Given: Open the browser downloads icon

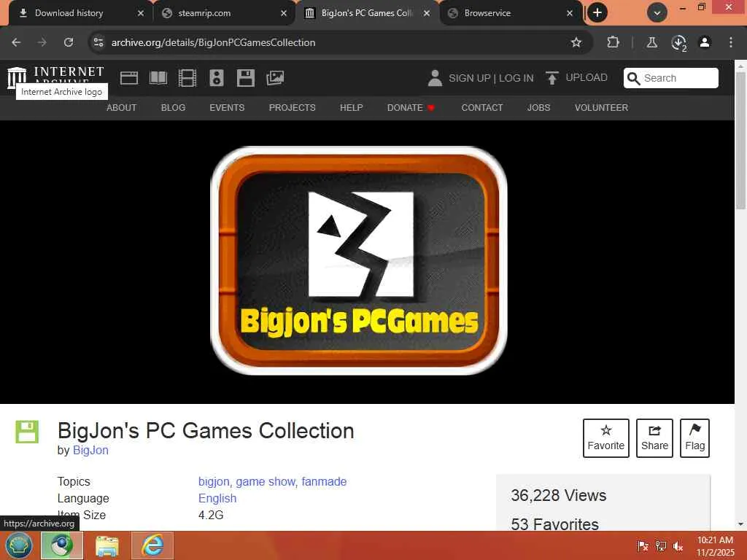Looking at the screenshot, I should 678,42.
